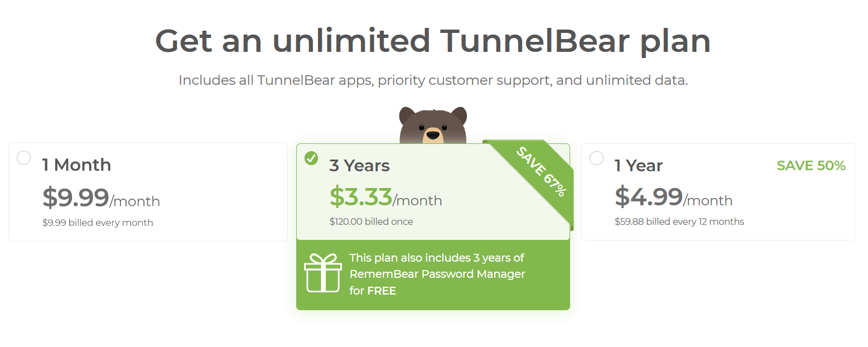Click the RememBear Password Manager promo text
868x347 pixels.
tap(437, 274)
